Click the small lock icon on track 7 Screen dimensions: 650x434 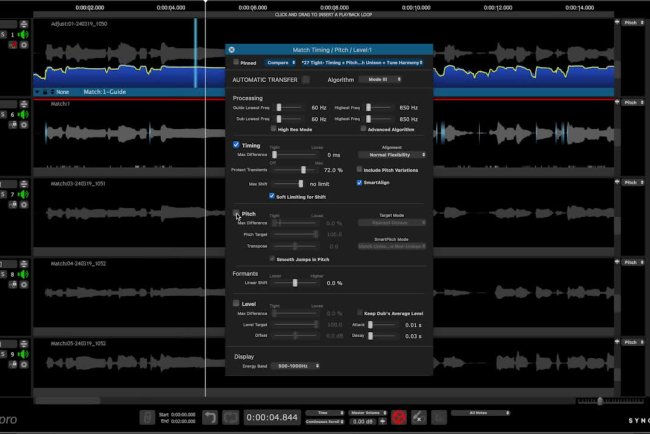click(13, 205)
